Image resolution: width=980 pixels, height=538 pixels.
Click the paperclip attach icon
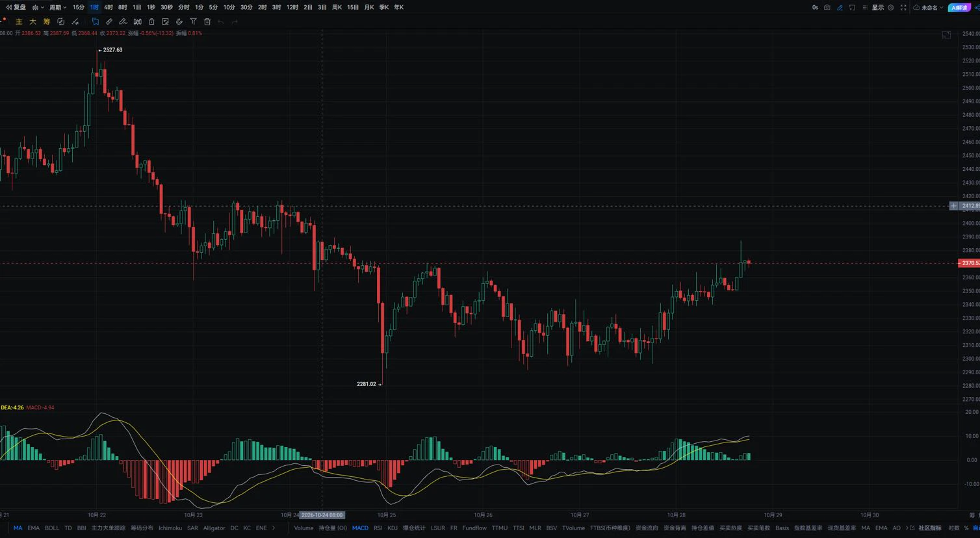[179, 21]
